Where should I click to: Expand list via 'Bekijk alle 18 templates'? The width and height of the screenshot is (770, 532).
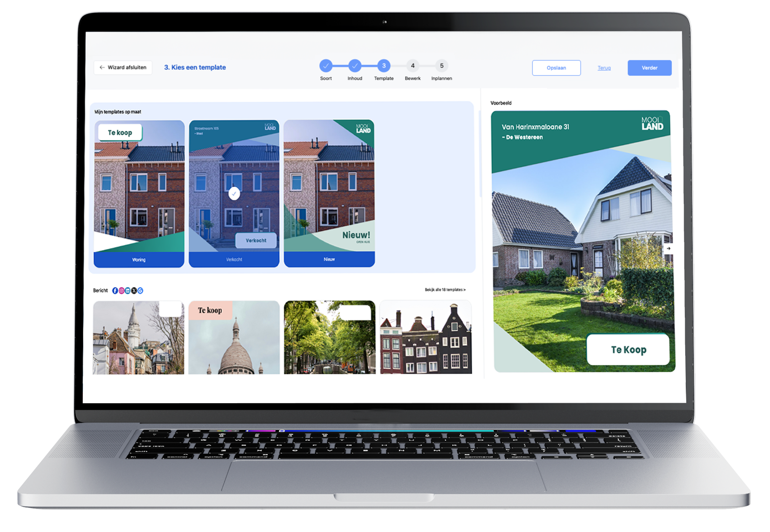(x=445, y=290)
